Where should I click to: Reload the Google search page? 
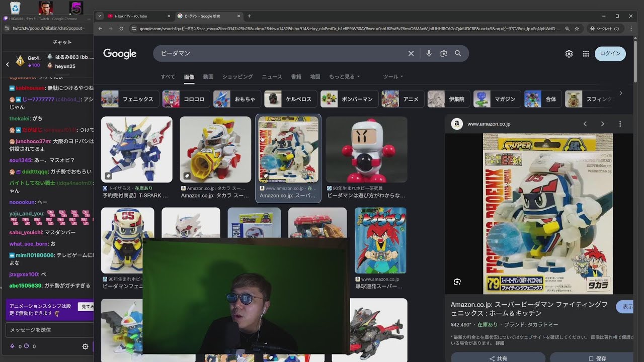tap(121, 29)
